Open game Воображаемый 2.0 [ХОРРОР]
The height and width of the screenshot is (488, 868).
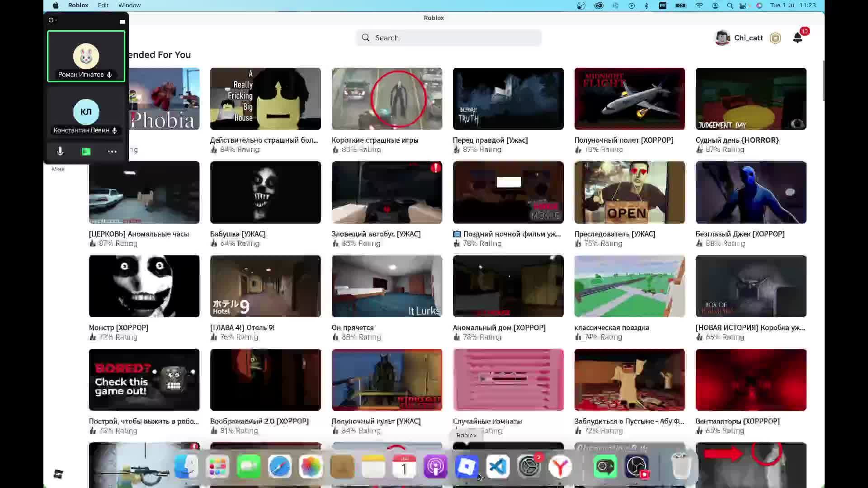265,380
